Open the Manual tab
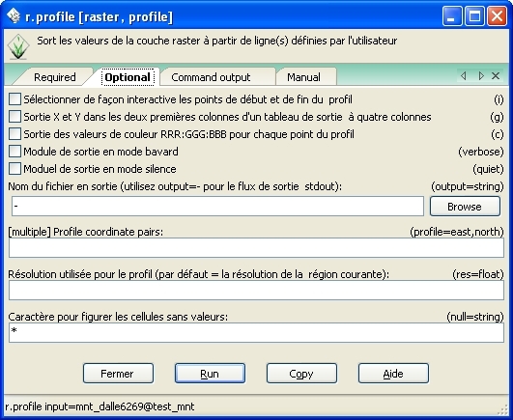 click(x=303, y=77)
